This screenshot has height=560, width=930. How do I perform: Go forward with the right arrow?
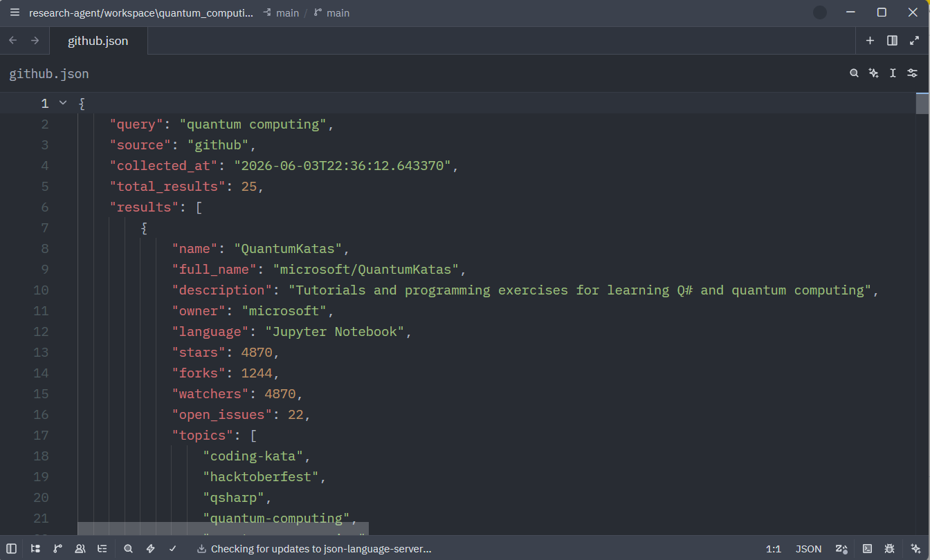click(35, 41)
